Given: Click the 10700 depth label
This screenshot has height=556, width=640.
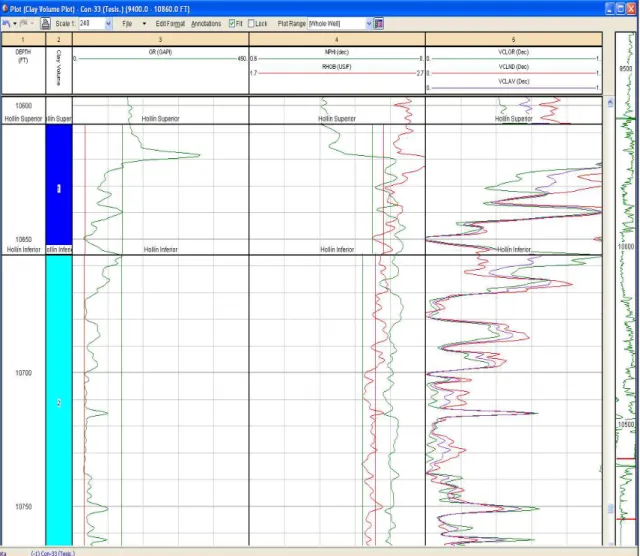Looking at the screenshot, I should pyautogui.click(x=23, y=373).
